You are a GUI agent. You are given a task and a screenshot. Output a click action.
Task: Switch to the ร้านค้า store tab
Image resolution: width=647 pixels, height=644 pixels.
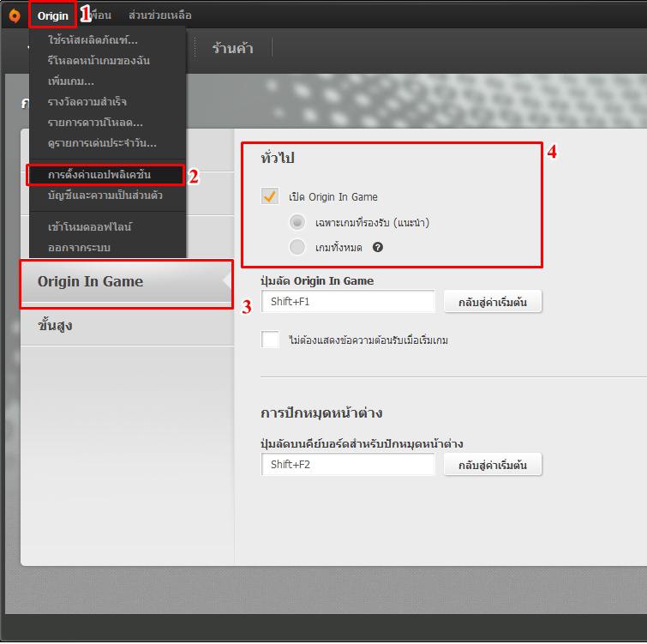coord(233,48)
